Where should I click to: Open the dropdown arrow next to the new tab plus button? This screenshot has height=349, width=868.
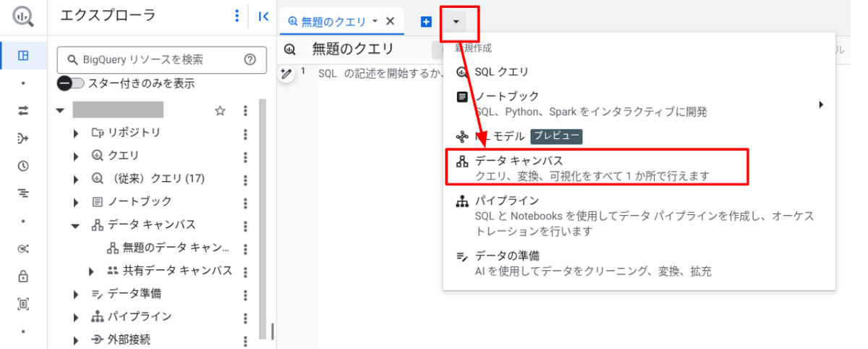coord(456,22)
